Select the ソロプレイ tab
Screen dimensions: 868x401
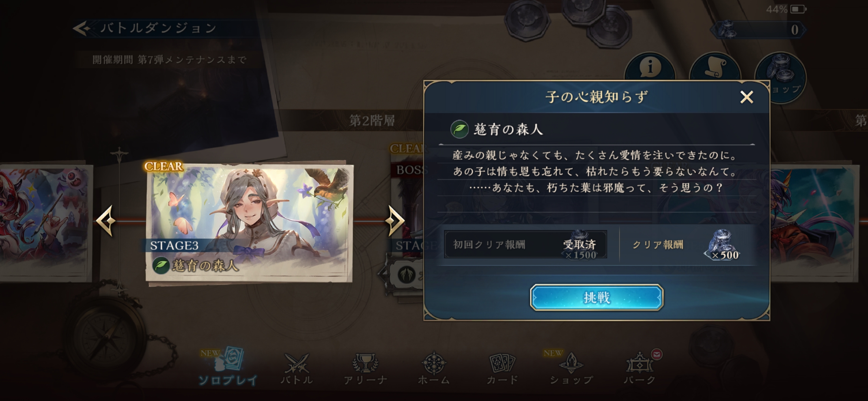pyautogui.click(x=227, y=367)
